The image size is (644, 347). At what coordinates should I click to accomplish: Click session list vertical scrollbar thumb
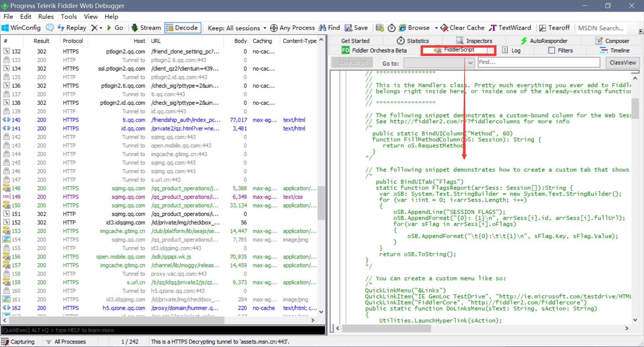click(x=321, y=203)
